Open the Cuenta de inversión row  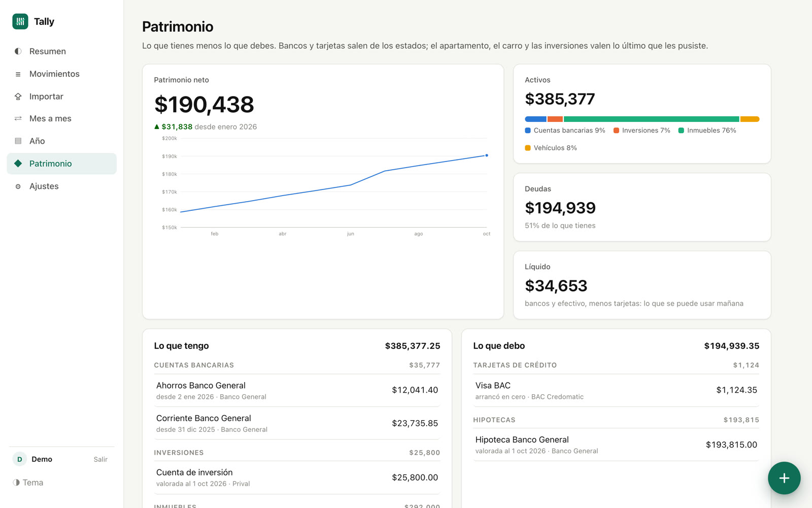(297, 478)
